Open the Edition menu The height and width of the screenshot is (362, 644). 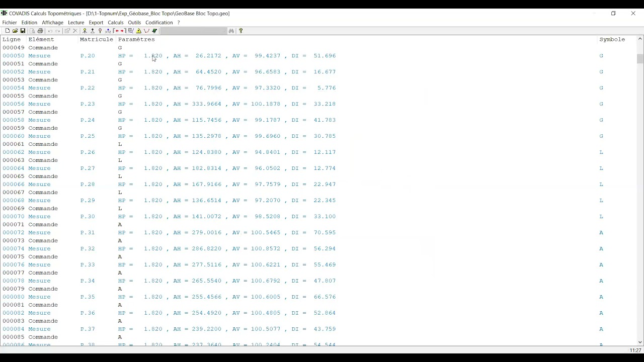pos(29,23)
